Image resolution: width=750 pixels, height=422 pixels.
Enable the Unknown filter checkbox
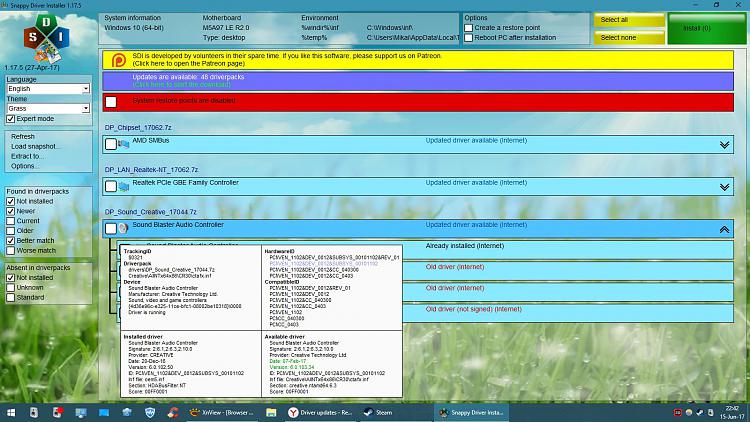point(11,288)
